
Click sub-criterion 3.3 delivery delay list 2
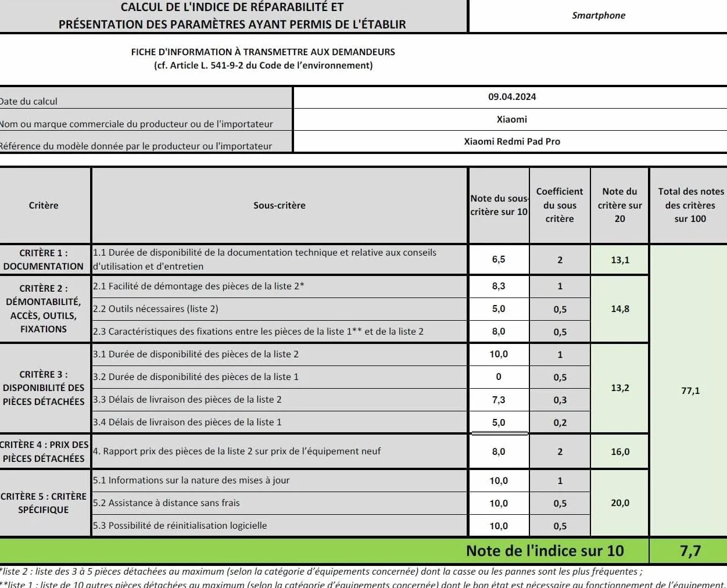coord(280,399)
